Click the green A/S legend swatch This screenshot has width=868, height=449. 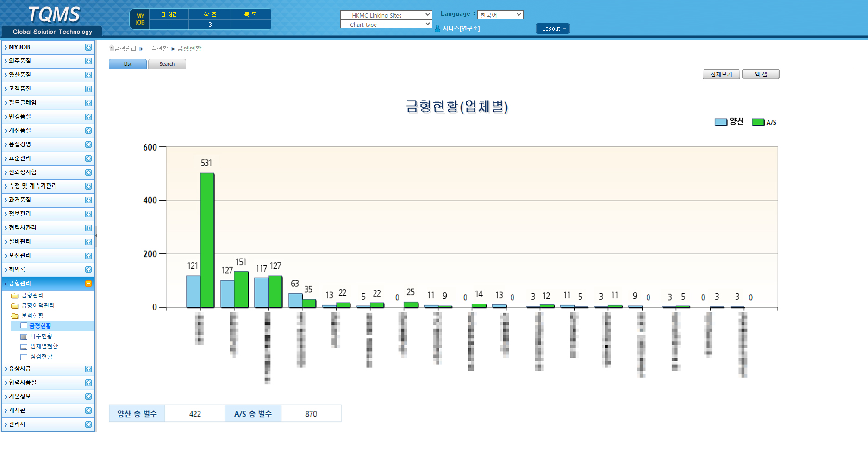point(758,122)
